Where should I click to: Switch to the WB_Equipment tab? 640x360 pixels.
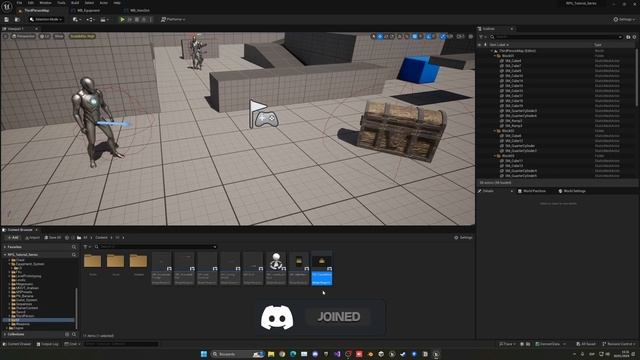coord(89,10)
